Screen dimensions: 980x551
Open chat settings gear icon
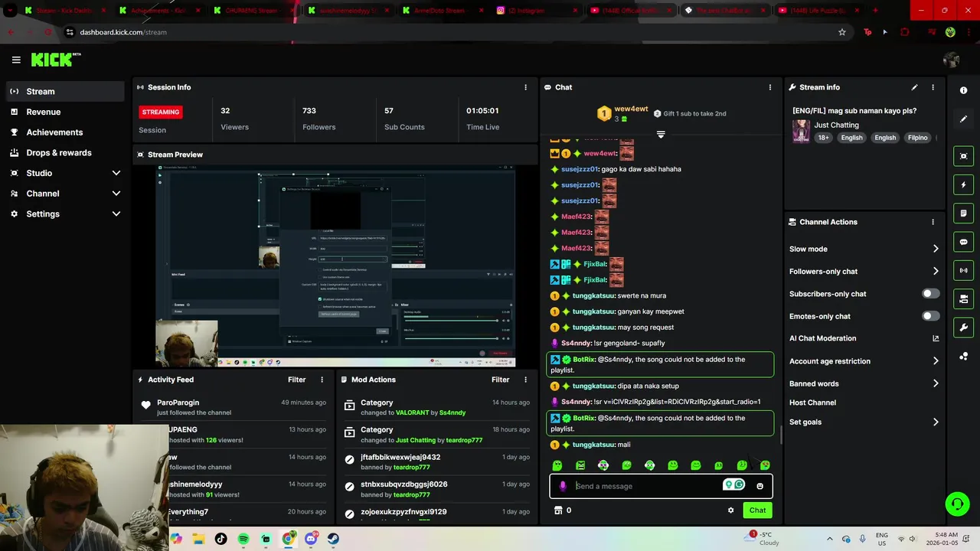coord(730,510)
